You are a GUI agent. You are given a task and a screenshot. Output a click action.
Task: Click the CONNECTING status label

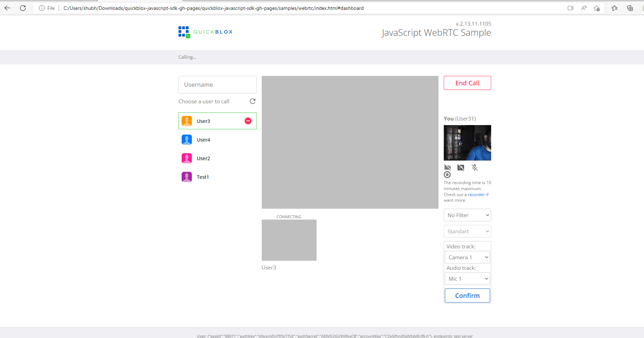coord(289,217)
